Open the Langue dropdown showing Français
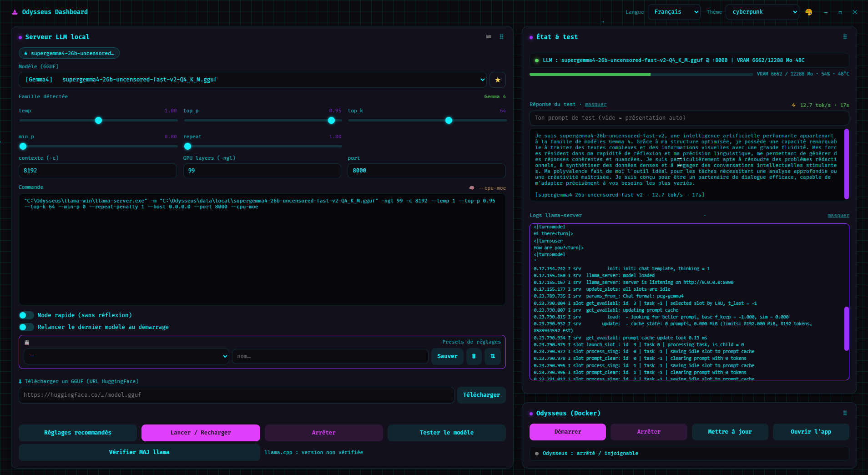This screenshot has height=475, width=868. click(x=674, y=12)
